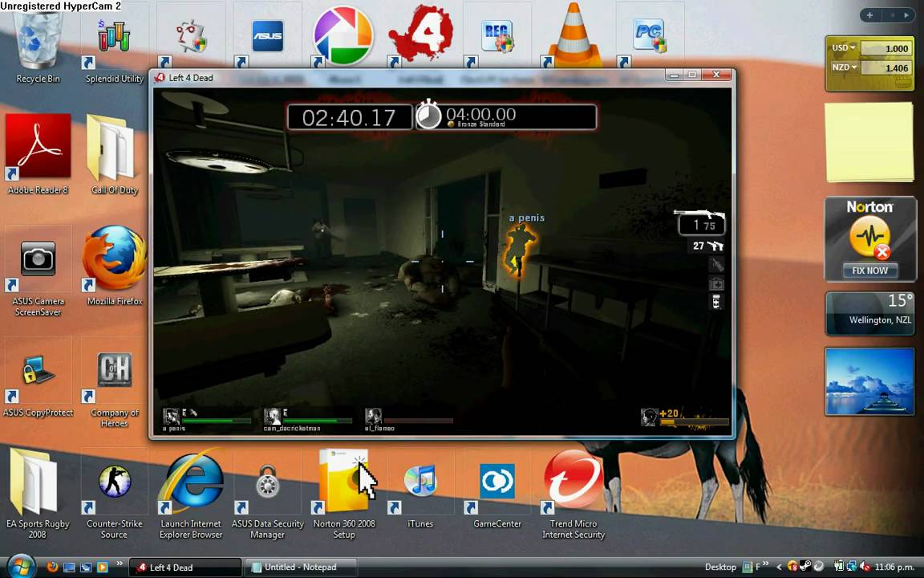Click the Firefox quick launch icon
This screenshot has height=578, width=924.
pos(52,567)
